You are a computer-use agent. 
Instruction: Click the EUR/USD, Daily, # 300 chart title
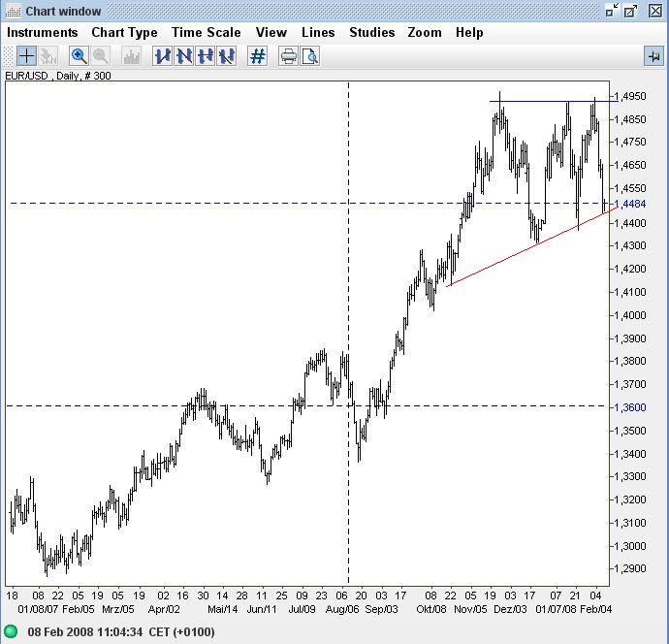point(58,76)
